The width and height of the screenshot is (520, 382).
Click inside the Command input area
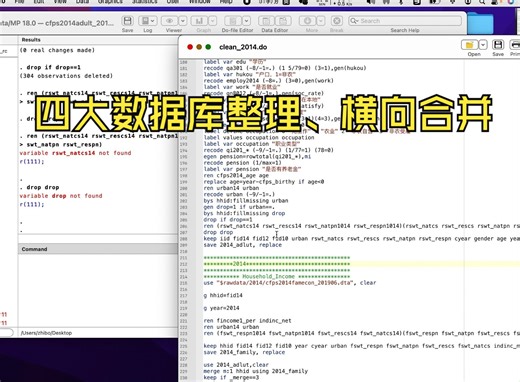(98, 290)
